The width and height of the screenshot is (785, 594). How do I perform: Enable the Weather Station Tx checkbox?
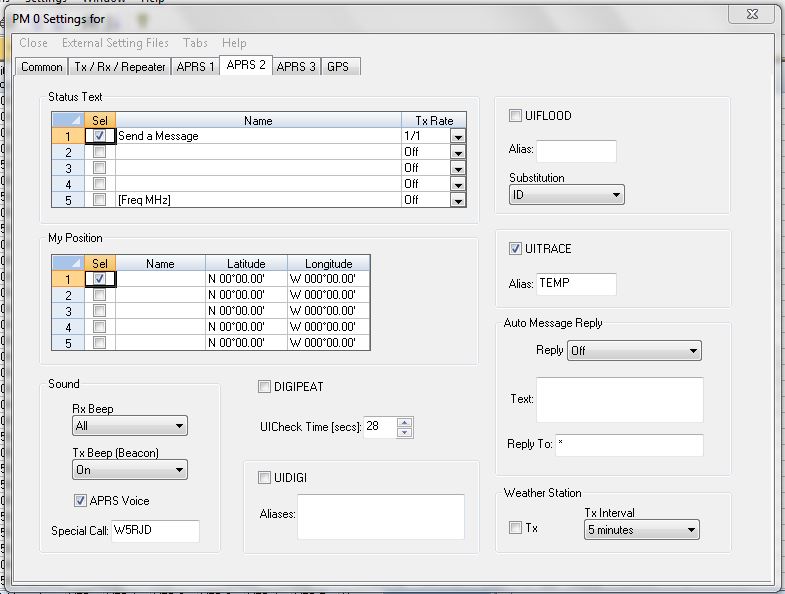pyautogui.click(x=515, y=528)
